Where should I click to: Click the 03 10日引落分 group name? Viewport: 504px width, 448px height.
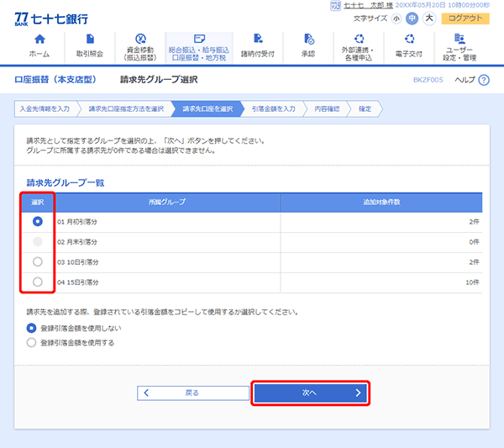point(78,262)
